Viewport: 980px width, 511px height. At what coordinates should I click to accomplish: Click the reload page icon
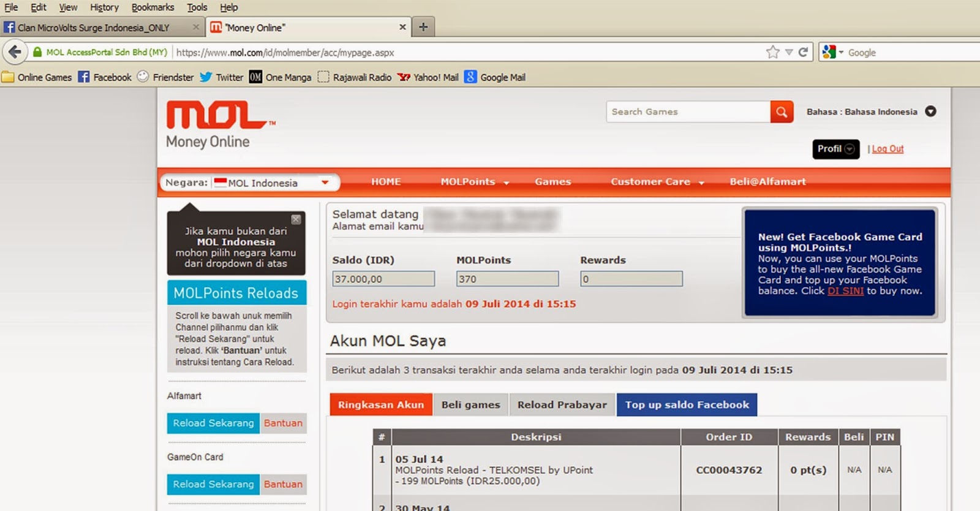point(803,52)
